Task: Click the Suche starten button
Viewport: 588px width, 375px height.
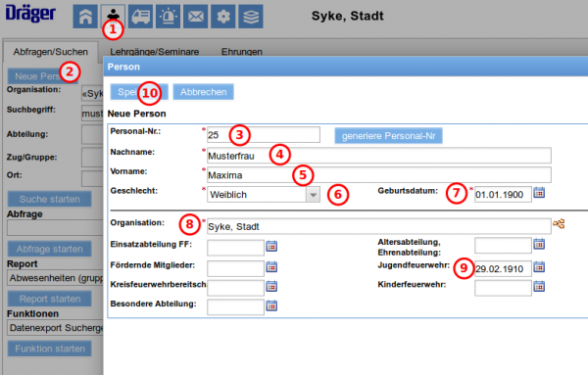Action: [50, 199]
